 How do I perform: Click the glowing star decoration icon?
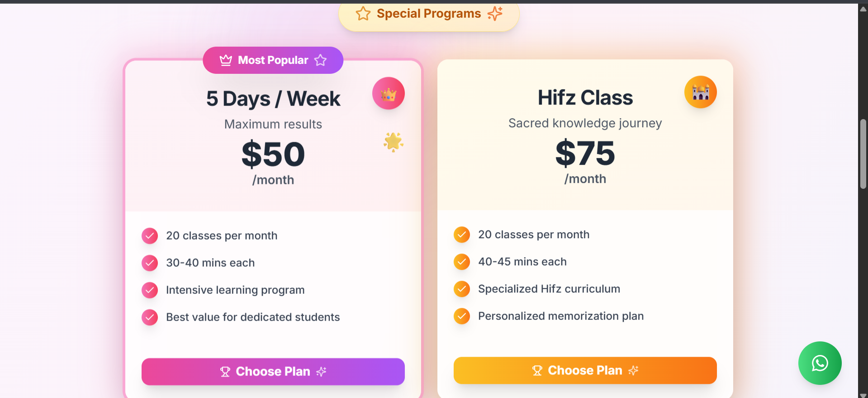[393, 142]
